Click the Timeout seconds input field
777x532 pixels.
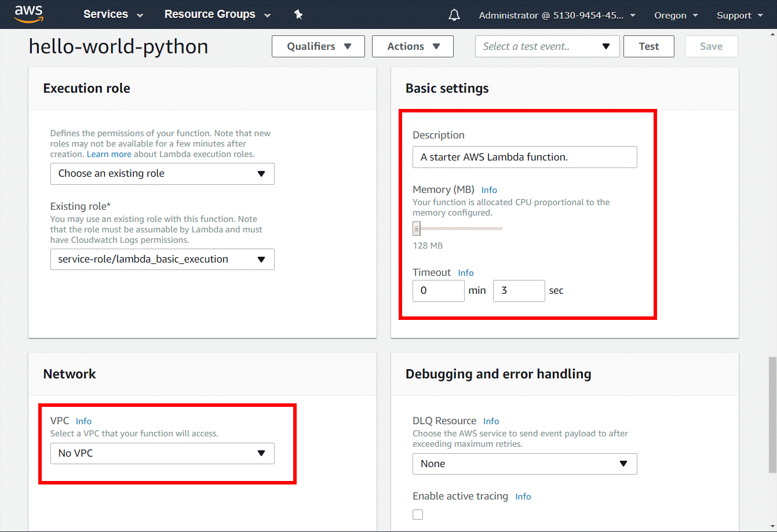click(519, 291)
